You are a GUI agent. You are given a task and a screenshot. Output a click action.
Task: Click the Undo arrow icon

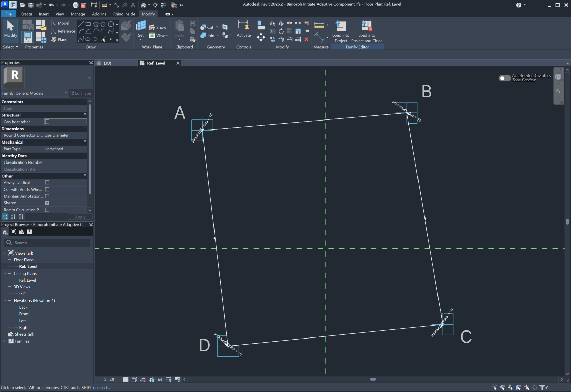[x=51, y=5]
